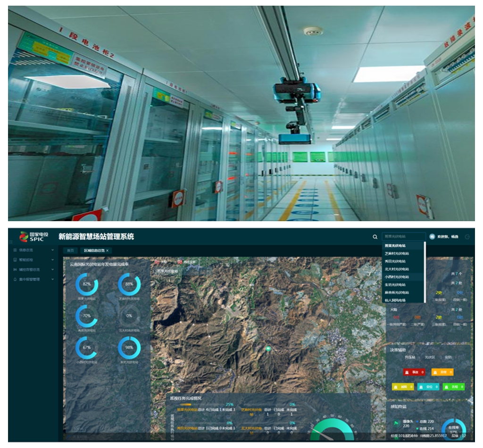Open the station selector combo box in header
483x448 pixels.
[x=404, y=236]
